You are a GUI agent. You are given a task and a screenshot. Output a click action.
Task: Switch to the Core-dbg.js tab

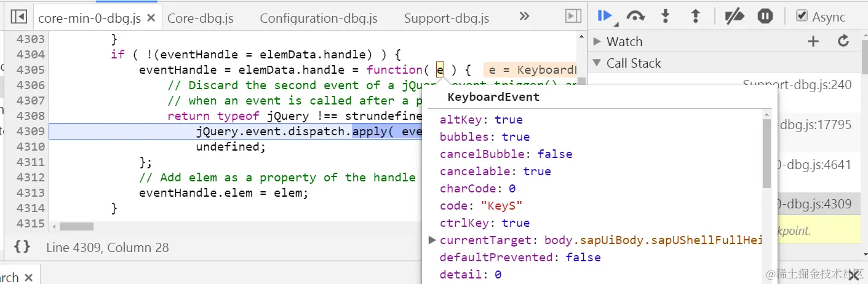(201, 18)
